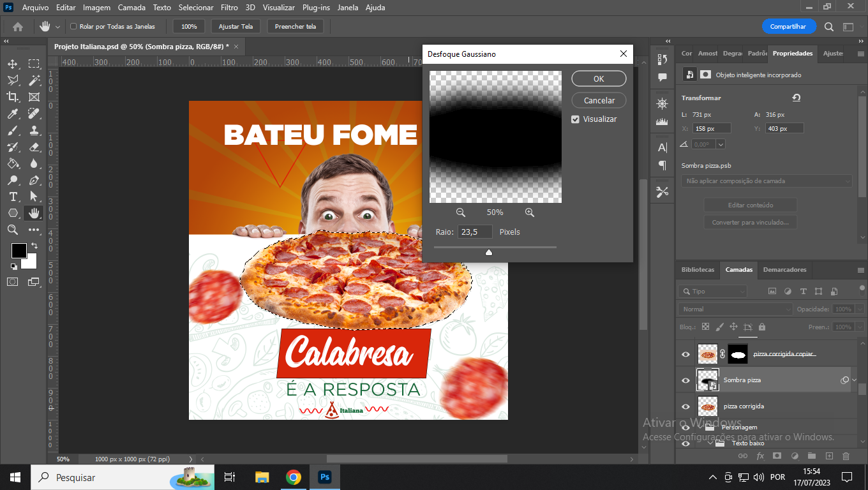Toggle the lock all layer icon
This screenshot has width=868, height=490.
(x=761, y=327)
